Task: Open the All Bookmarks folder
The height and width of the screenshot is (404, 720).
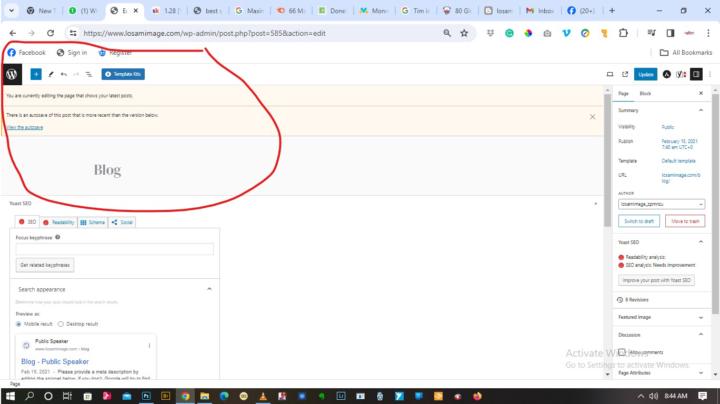Action: coord(686,53)
